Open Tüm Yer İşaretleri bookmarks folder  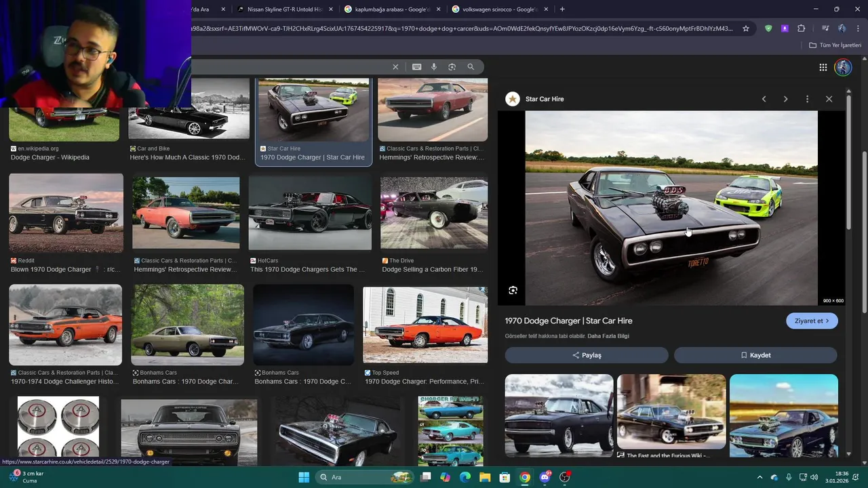[x=835, y=45]
